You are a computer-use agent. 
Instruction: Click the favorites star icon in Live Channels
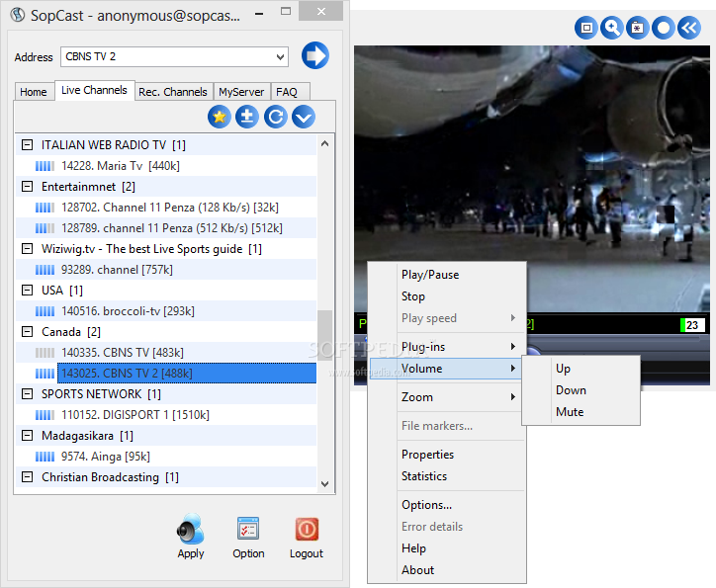pyautogui.click(x=220, y=117)
